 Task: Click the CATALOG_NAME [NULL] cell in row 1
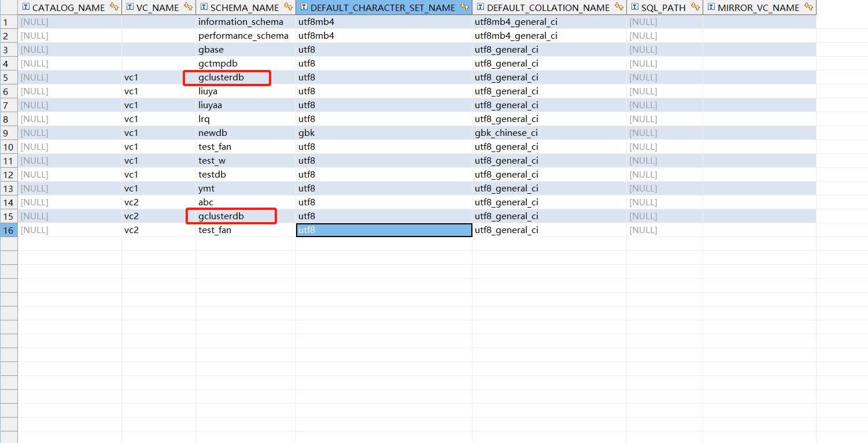click(70, 22)
